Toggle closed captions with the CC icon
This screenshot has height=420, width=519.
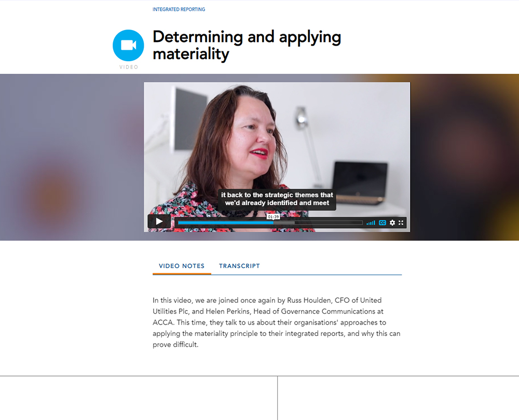click(x=383, y=222)
